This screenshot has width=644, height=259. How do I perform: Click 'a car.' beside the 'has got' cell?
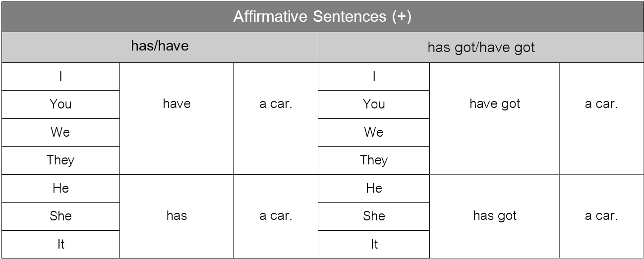pyautogui.click(x=601, y=216)
